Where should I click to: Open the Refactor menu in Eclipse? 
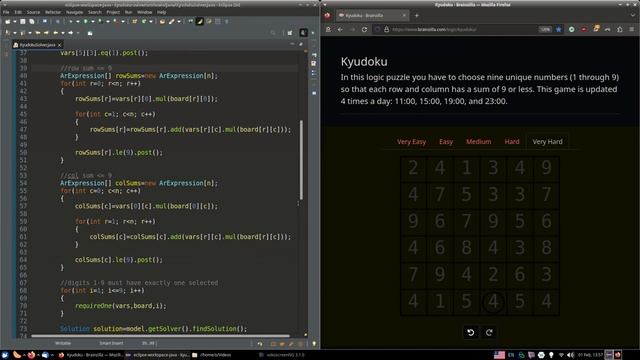53,12
